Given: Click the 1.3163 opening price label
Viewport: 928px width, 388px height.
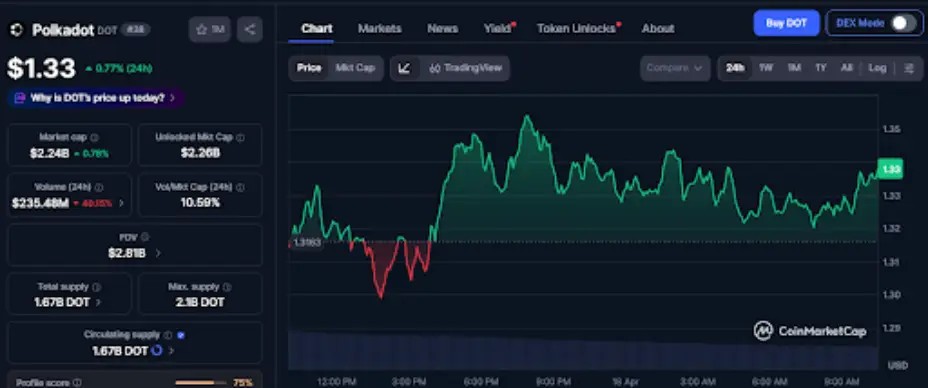Looking at the screenshot, I should (x=306, y=242).
